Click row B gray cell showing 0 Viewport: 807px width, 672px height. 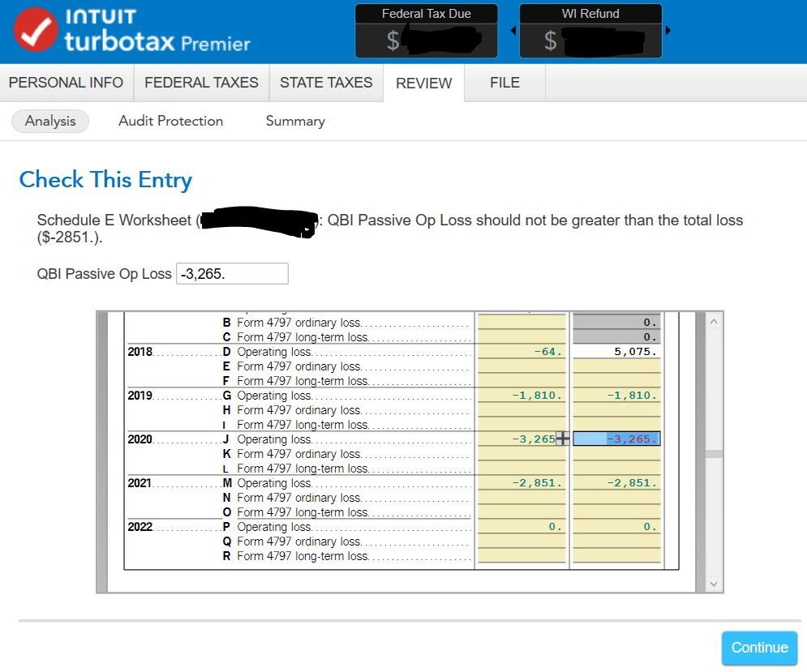tap(616, 322)
